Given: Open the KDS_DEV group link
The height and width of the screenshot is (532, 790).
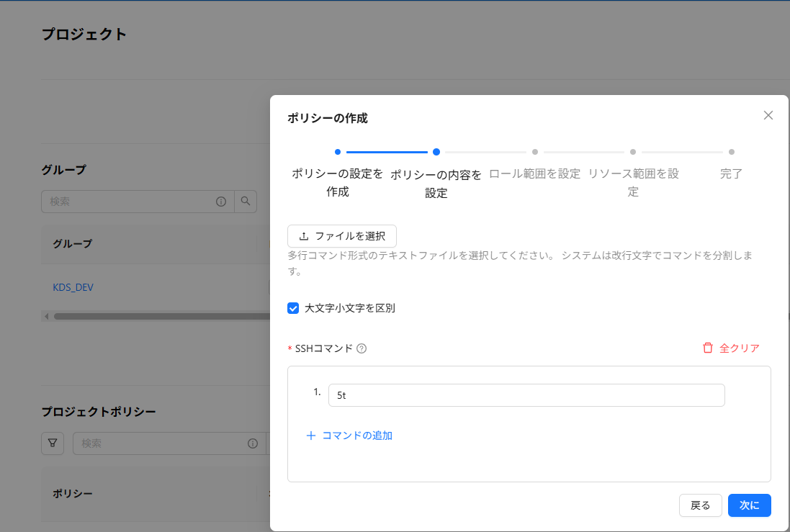Looking at the screenshot, I should click(73, 287).
